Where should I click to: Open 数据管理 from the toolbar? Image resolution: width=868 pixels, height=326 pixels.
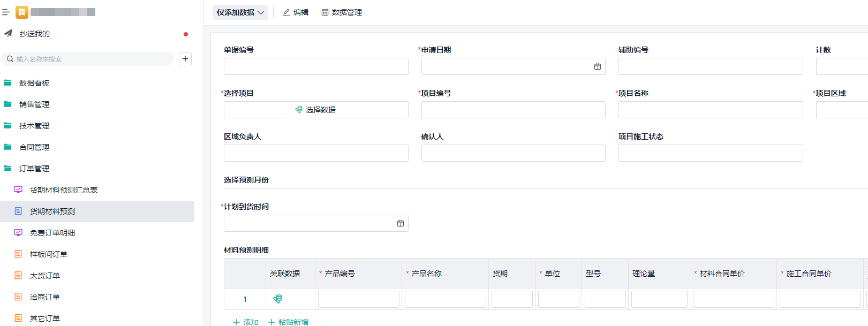(342, 12)
